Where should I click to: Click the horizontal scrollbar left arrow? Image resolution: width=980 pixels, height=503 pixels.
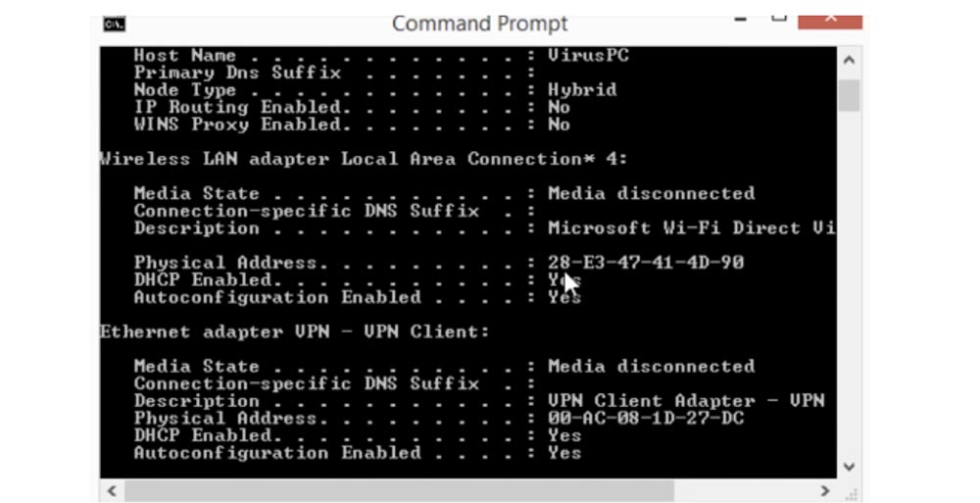(x=111, y=490)
